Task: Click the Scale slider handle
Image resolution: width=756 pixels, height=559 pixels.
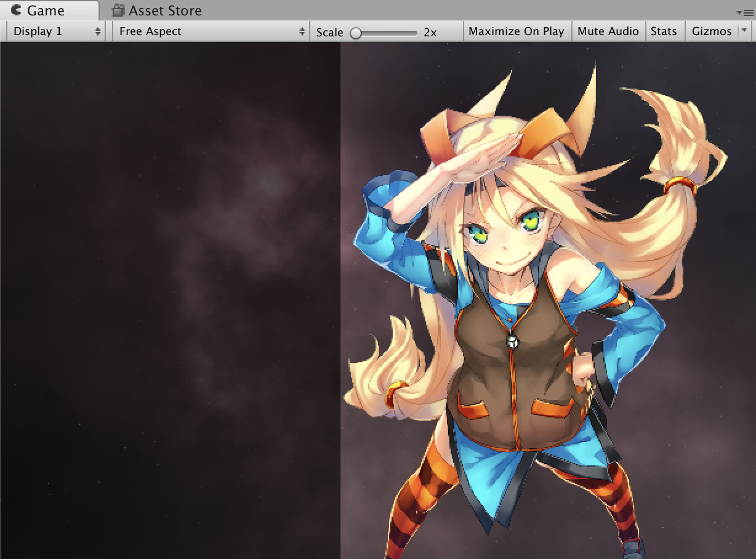Action: coord(356,33)
